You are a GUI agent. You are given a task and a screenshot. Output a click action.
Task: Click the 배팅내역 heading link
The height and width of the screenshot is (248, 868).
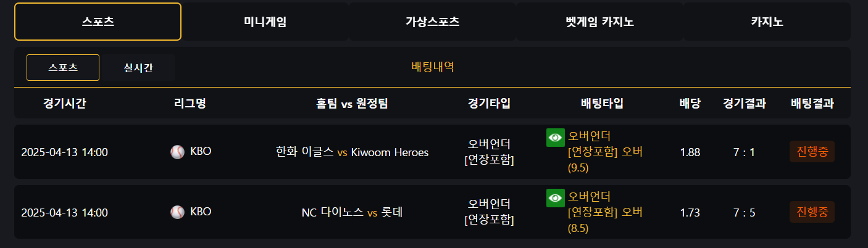(x=433, y=67)
